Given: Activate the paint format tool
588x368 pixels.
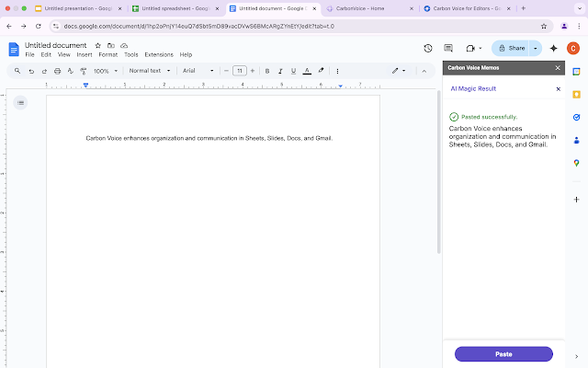Looking at the screenshot, I should click(84, 71).
